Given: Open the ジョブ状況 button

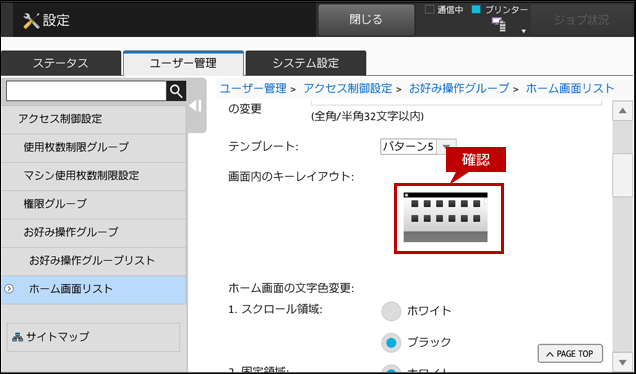Looking at the screenshot, I should point(581,20).
